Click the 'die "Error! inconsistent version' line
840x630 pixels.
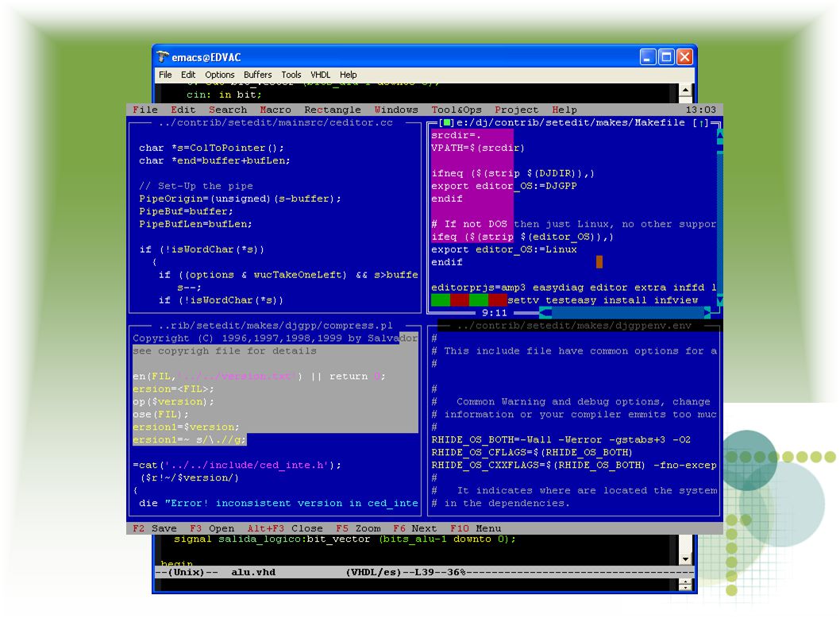pos(279,504)
